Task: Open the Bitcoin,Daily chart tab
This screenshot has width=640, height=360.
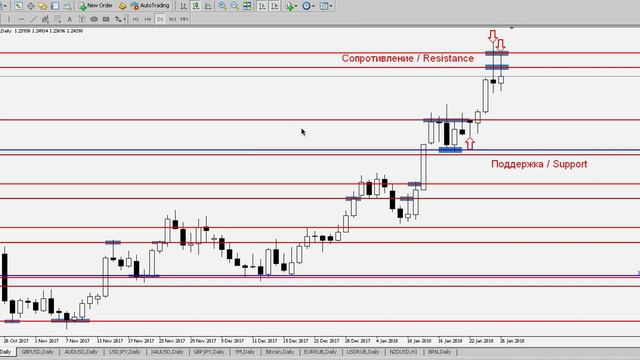Action: [280, 352]
